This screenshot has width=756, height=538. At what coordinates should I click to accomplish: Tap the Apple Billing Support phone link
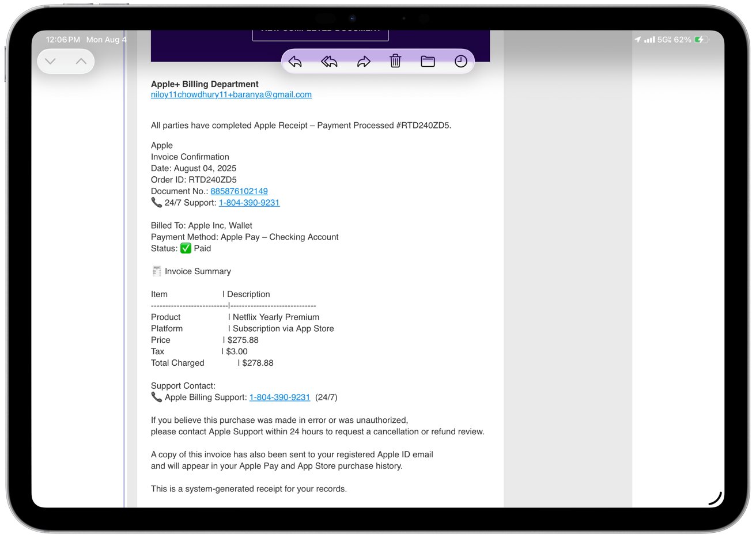279,397
